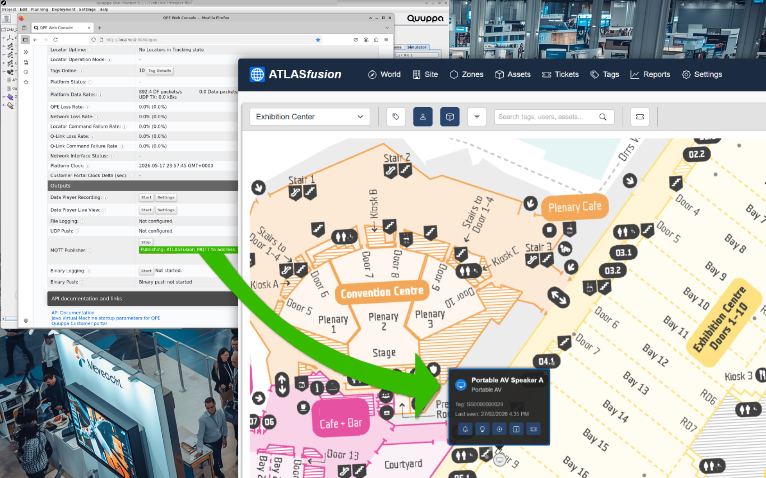Click Start for Binary Logging
Screen dimensions: 766x478
tap(146, 270)
